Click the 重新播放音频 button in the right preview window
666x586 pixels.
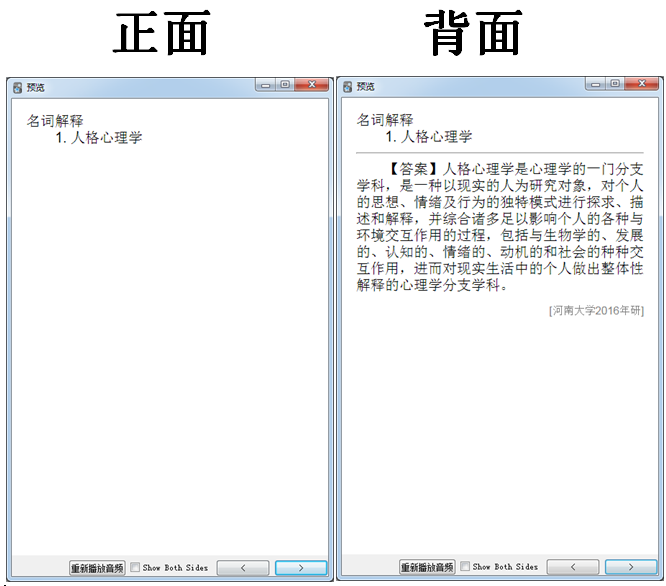click(427, 567)
